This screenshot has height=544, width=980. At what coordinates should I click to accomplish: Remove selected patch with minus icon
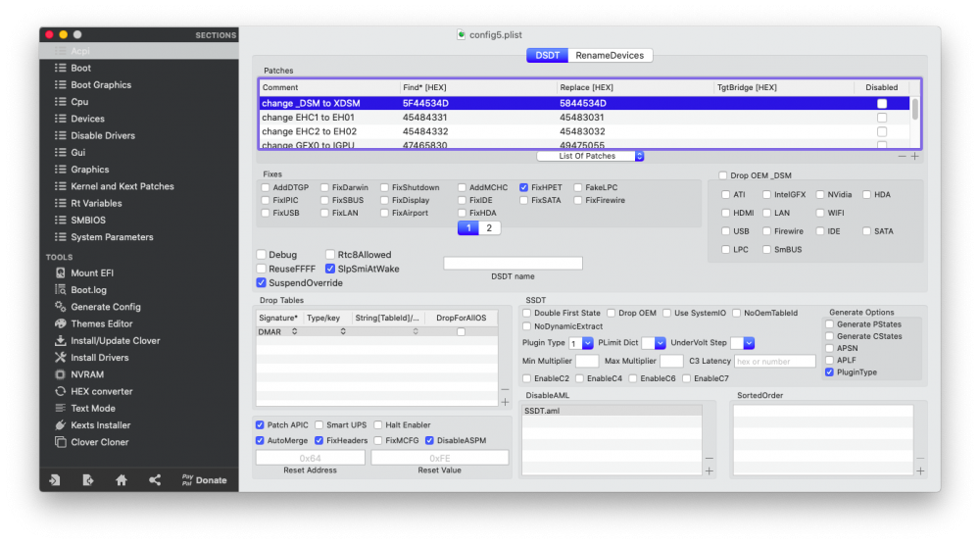[902, 156]
